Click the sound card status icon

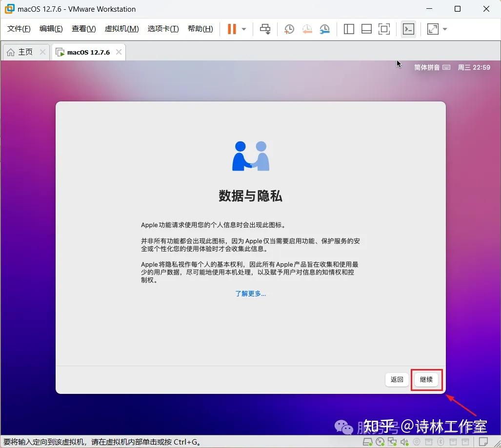click(404, 442)
